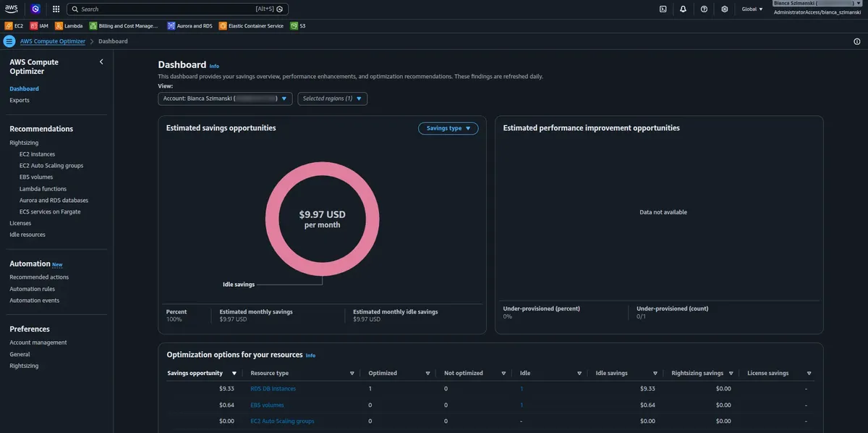
Task: Open the Bianca Szimanski account menu
Action: click(x=818, y=4)
